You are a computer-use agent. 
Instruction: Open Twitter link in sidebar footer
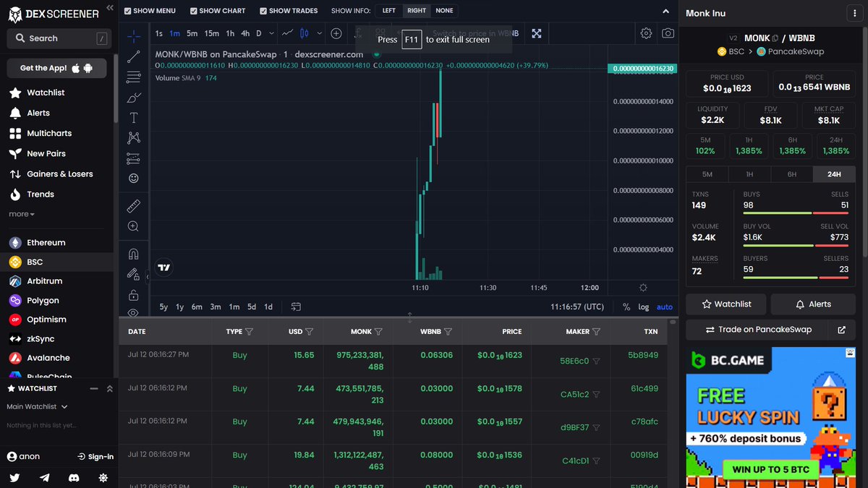[x=14, y=478]
